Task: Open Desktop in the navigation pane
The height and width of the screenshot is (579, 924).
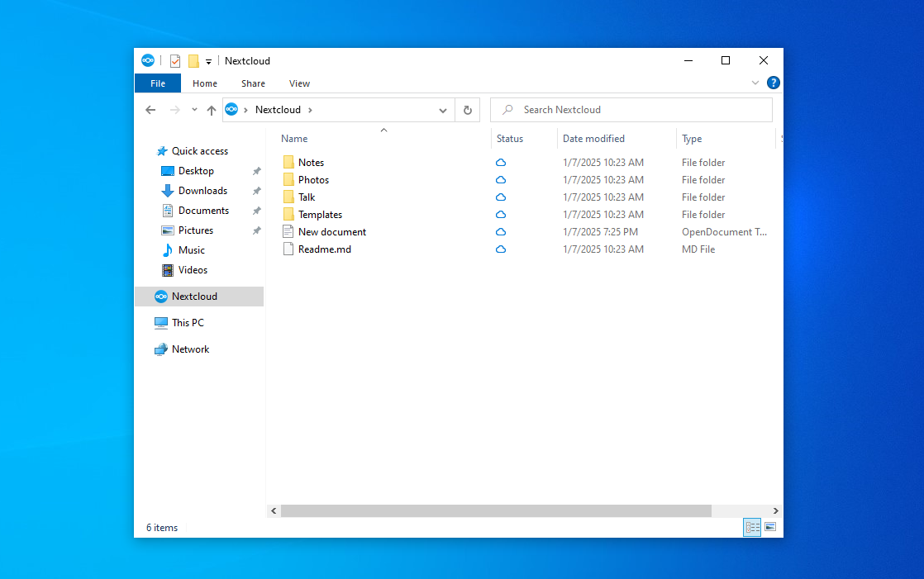Action: click(196, 171)
